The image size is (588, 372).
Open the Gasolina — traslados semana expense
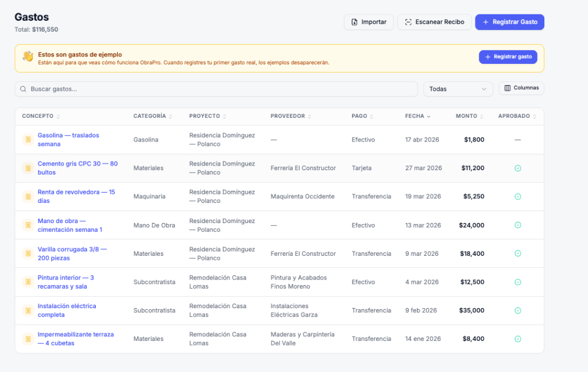coord(68,140)
